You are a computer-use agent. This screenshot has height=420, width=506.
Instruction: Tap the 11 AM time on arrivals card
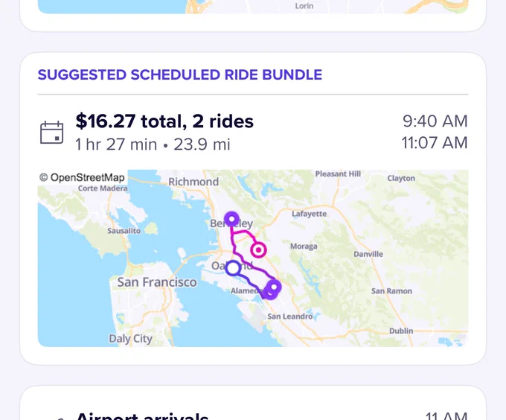click(x=446, y=416)
